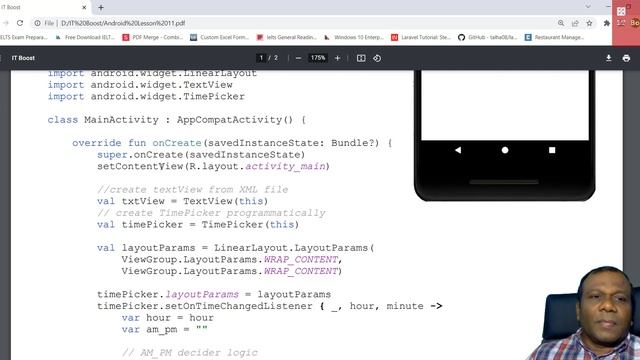Rotate the PDF counterclockwise
This screenshot has width=640, height=360.
tap(377, 58)
